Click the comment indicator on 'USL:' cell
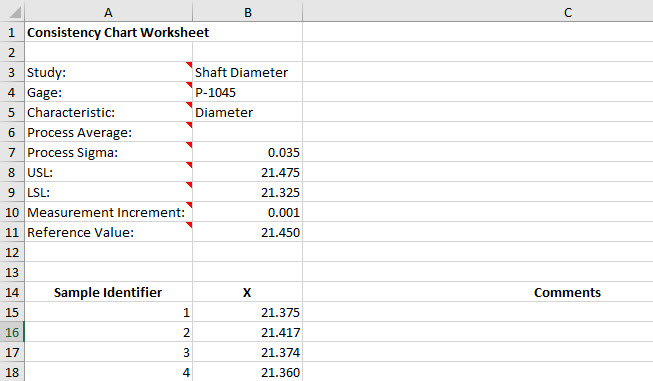Image resolution: width=653 pixels, height=381 pixels. pyautogui.click(x=189, y=164)
